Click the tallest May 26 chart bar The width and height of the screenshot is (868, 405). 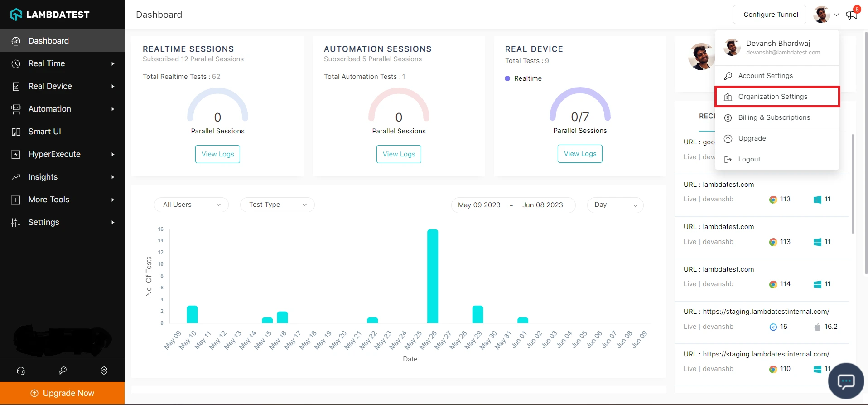click(x=433, y=276)
